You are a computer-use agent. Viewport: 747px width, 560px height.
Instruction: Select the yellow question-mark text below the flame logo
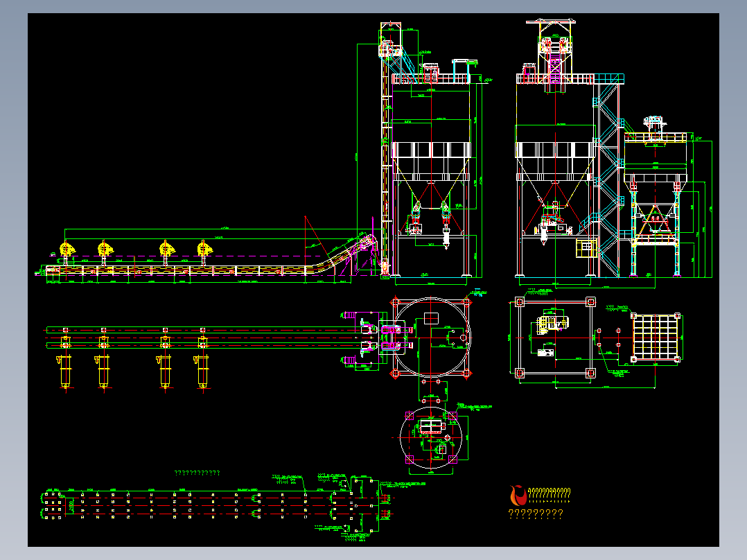tap(536, 514)
